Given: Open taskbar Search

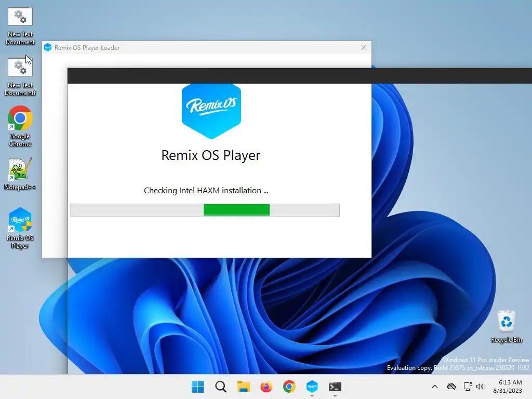Looking at the screenshot, I should pyautogui.click(x=220, y=387).
